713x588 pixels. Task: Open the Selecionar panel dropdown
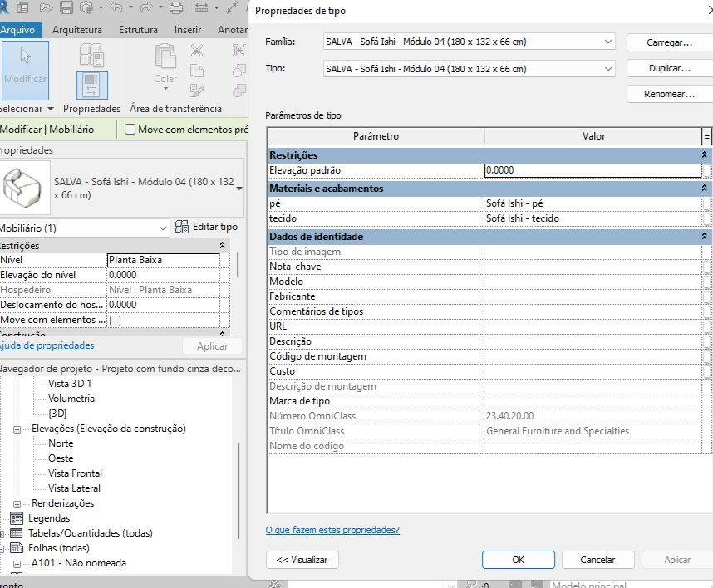tap(51, 109)
